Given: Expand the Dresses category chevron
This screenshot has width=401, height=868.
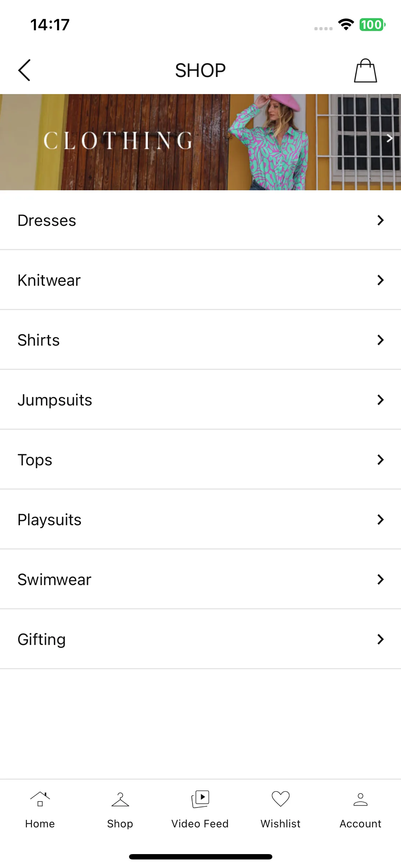Looking at the screenshot, I should pos(380,220).
